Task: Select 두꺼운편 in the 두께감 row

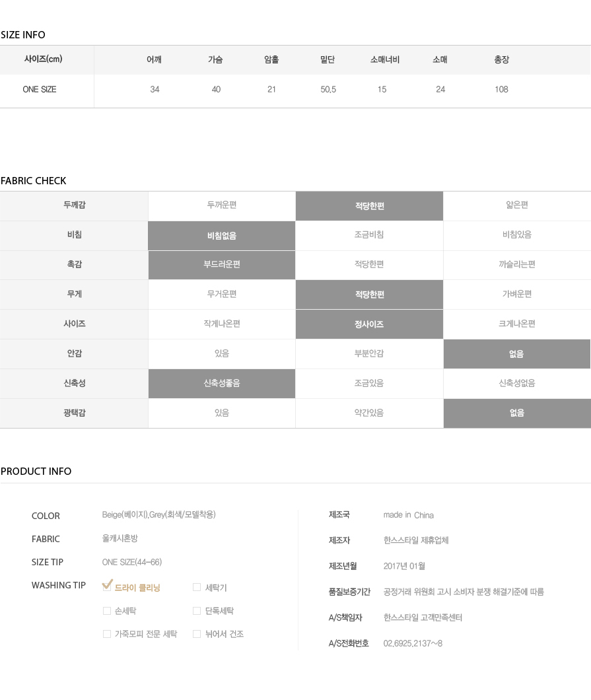Action: pos(222,206)
